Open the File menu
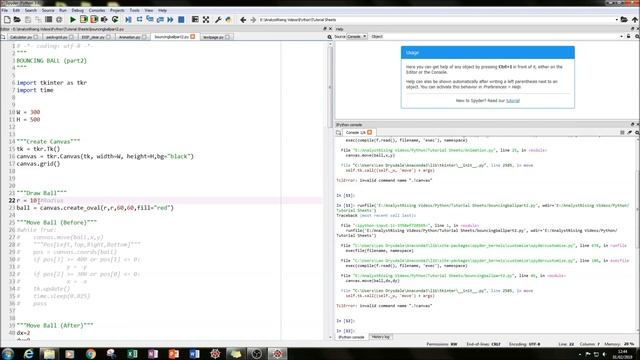640x360 pixels. [4, 10]
